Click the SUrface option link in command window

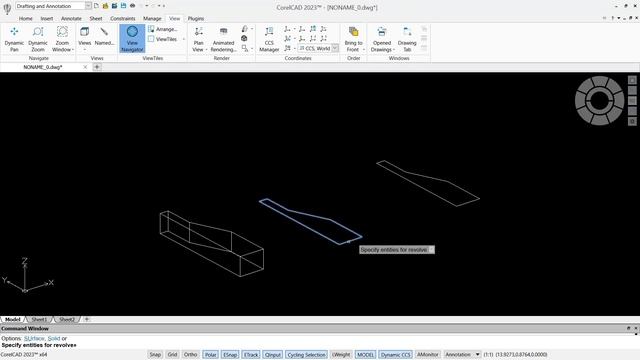pyautogui.click(x=34, y=338)
